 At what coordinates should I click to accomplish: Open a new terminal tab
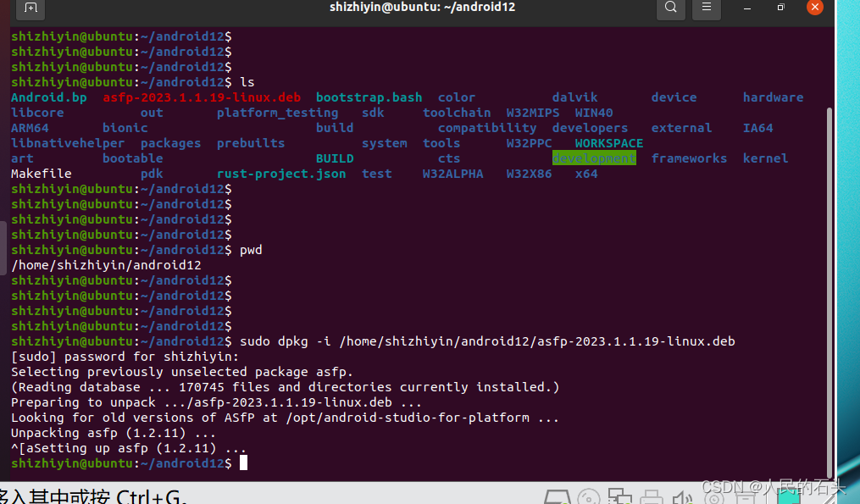[x=30, y=8]
